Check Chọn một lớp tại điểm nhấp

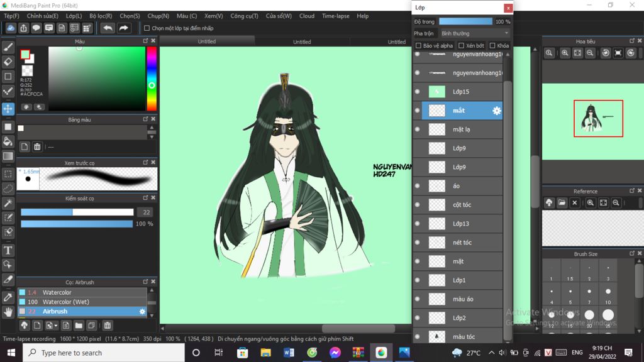[147, 28]
